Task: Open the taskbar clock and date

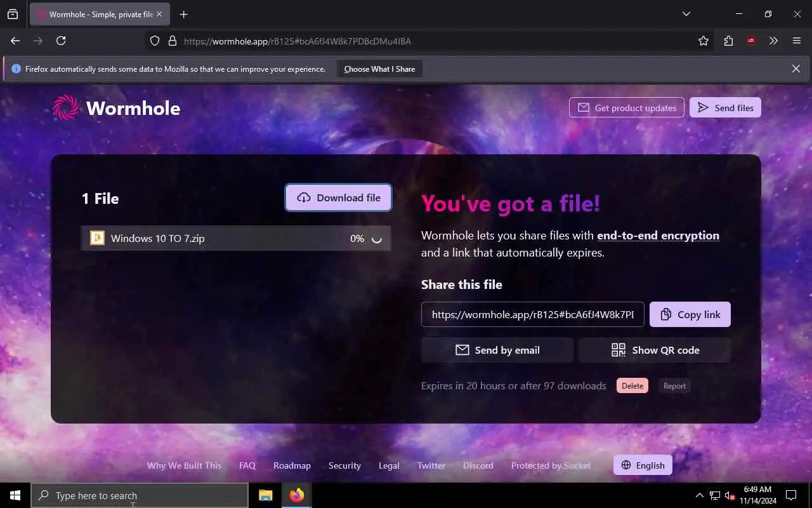Action: tap(757, 495)
